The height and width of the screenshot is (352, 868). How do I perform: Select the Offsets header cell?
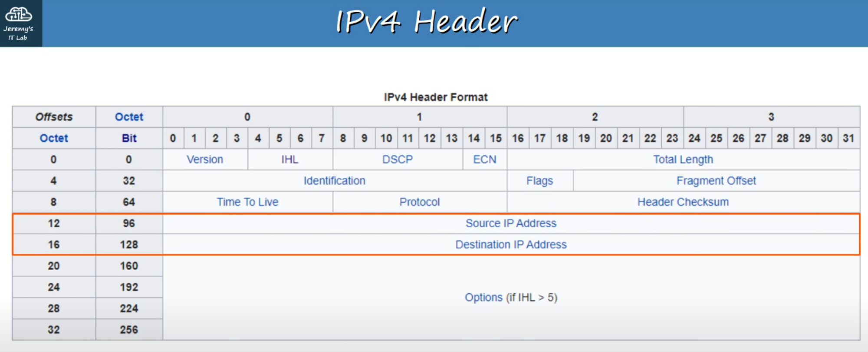[54, 117]
